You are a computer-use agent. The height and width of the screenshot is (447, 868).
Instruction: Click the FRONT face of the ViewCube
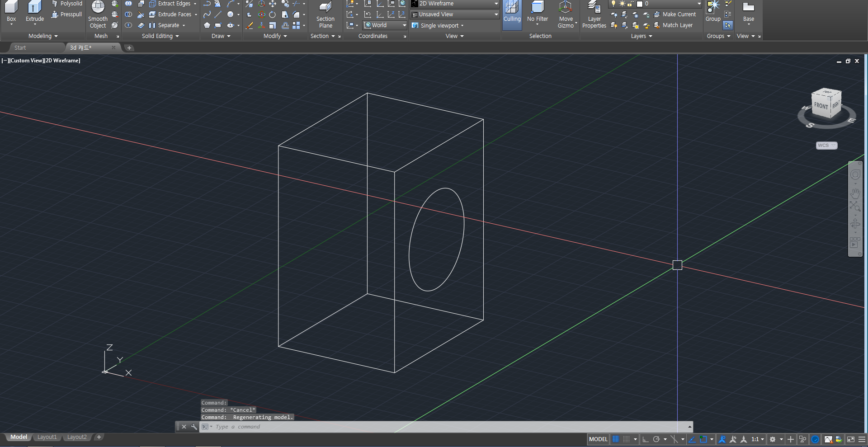coord(821,106)
